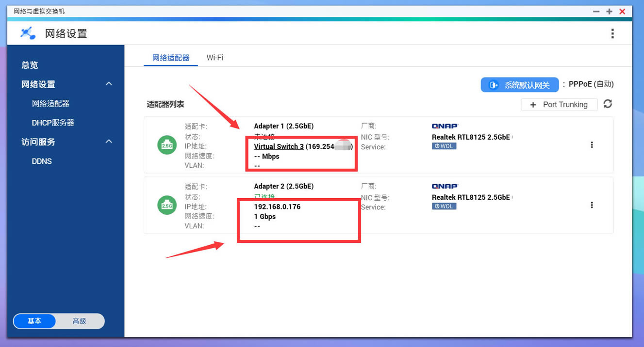
Task: Open the three-dot menu in the header
Action: pyautogui.click(x=612, y=33)
